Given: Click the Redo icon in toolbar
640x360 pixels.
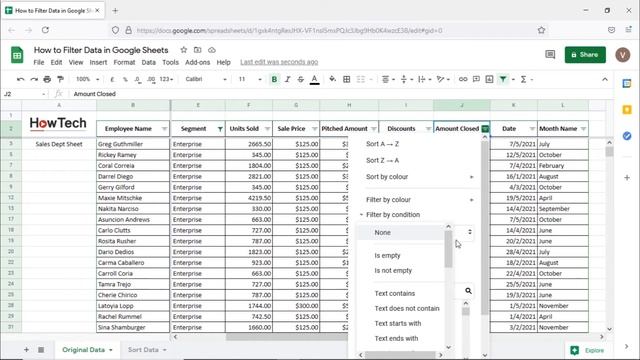Looking at the screenshot, I should pyautogui.click(x=34, y=79).
